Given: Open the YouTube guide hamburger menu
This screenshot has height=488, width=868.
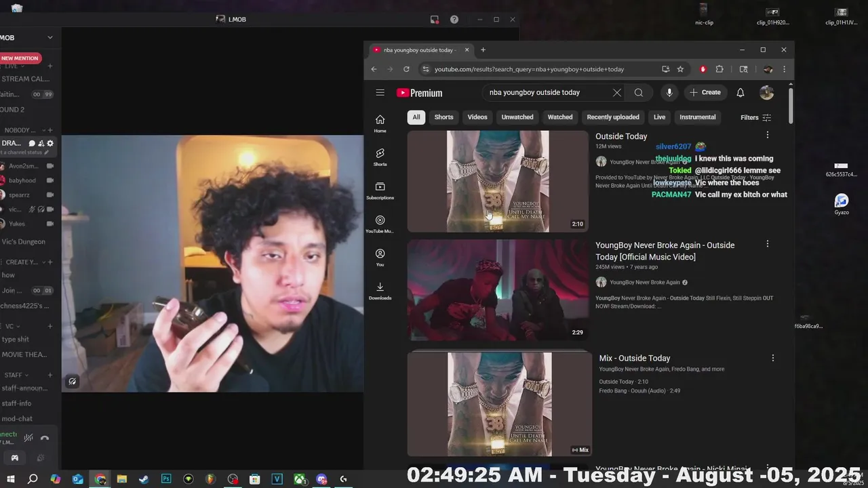Looking at the screenshot, I should (380, 93).
